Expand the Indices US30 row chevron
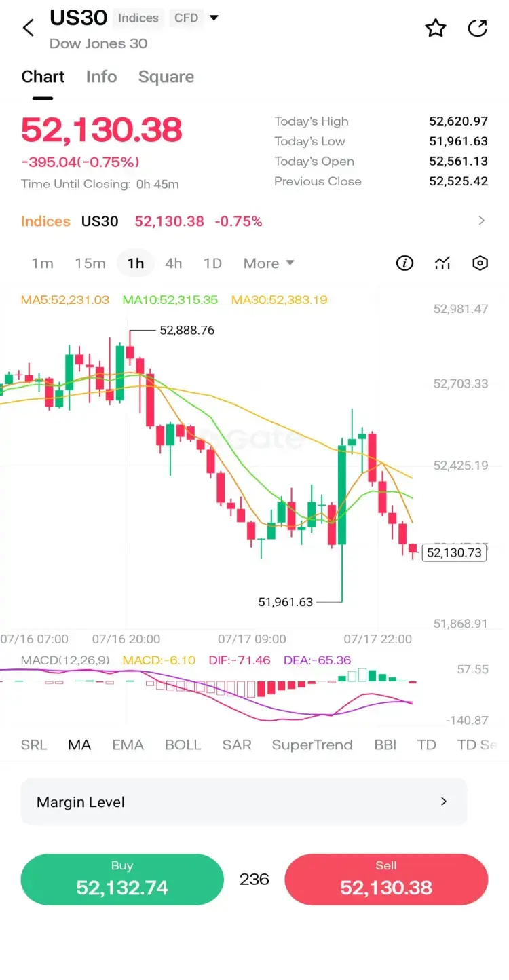Image resolution: width=509 pixels, height=980 pixels. (482, 221)
